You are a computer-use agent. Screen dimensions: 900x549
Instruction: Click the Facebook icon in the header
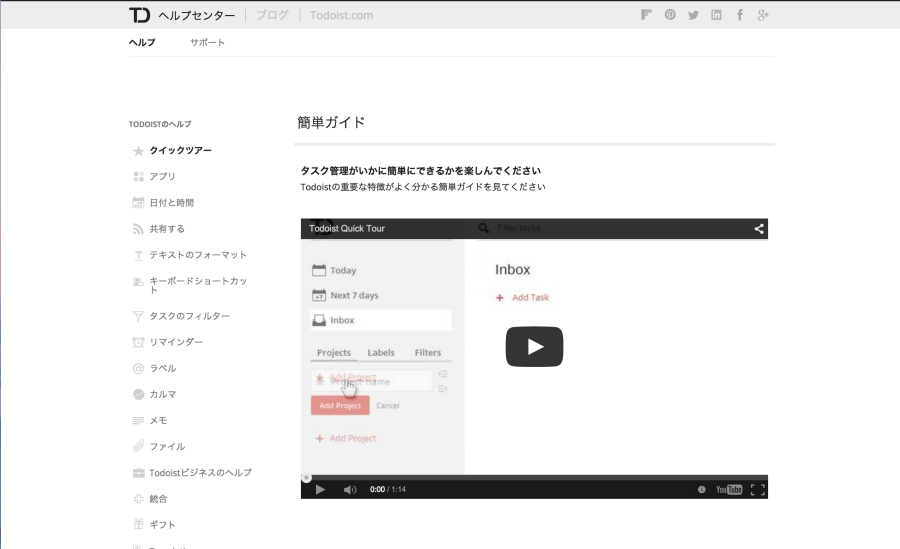tap(740, 15)
